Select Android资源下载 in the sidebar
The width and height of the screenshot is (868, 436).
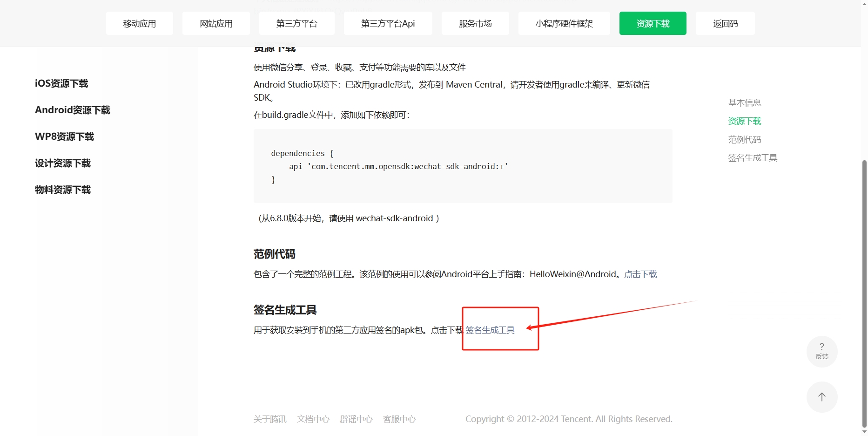tap(73, 110)
